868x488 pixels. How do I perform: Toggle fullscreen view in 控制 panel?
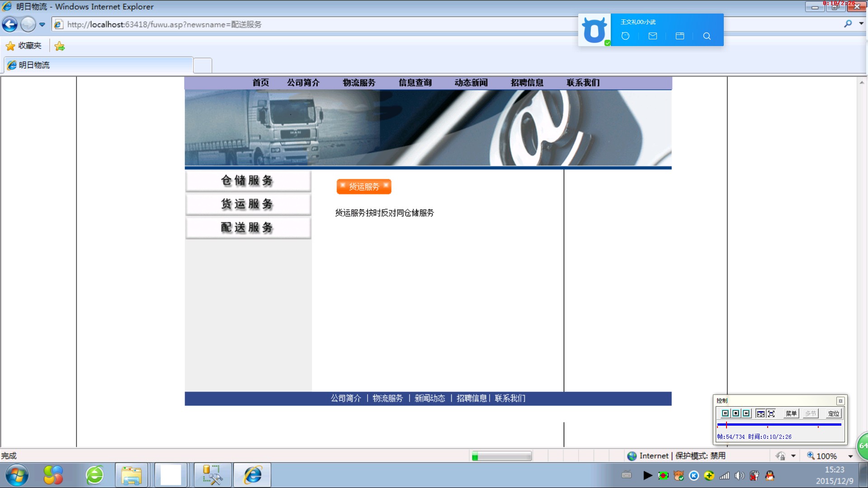click(771, 413)
